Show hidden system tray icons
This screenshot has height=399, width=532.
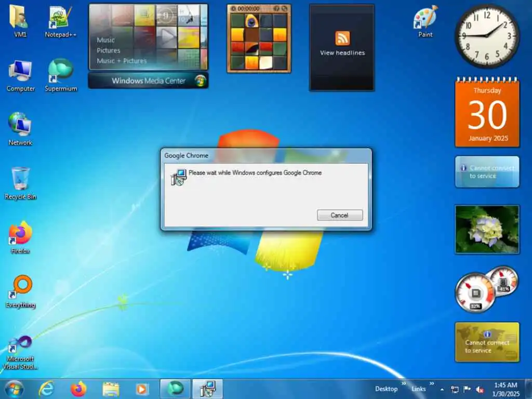click(x=442, y=390)
